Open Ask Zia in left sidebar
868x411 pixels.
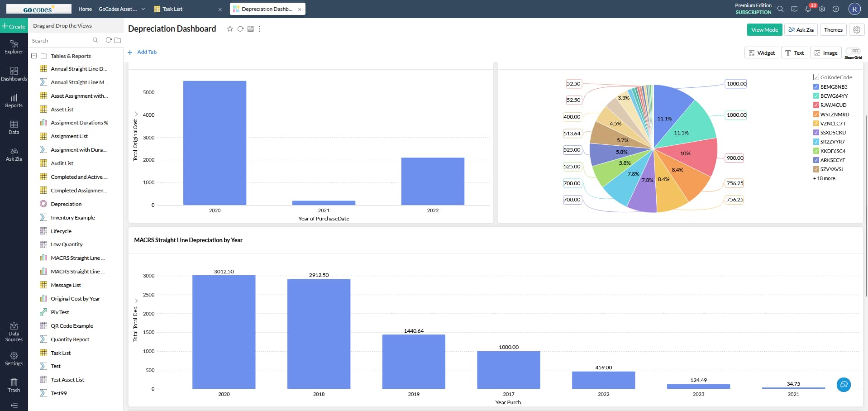click(x=14, y=154)
